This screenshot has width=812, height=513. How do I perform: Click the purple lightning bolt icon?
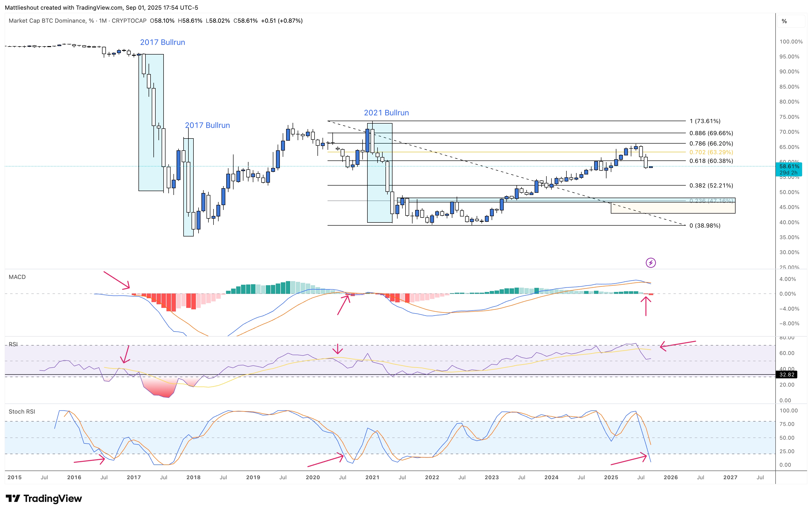point(650,262)
